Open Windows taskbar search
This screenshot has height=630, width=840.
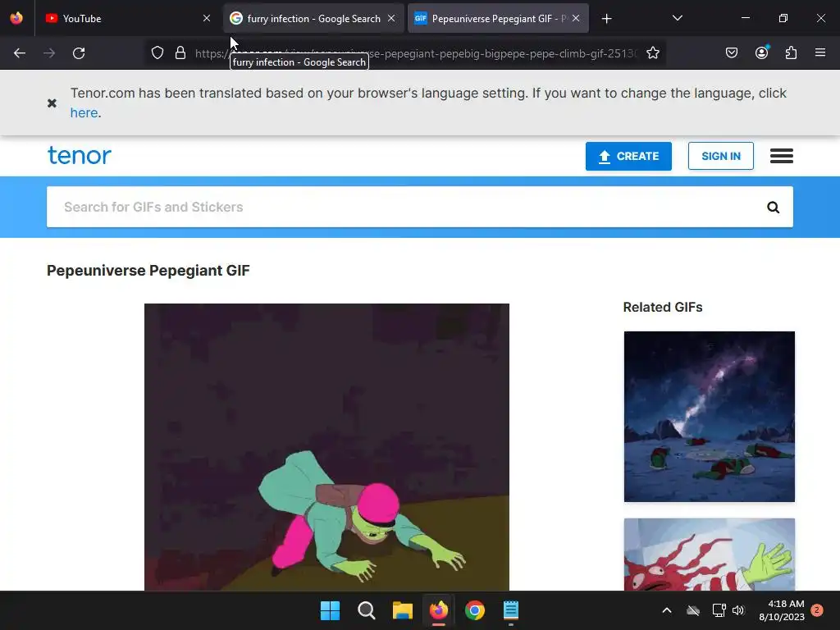pos(367,610)
